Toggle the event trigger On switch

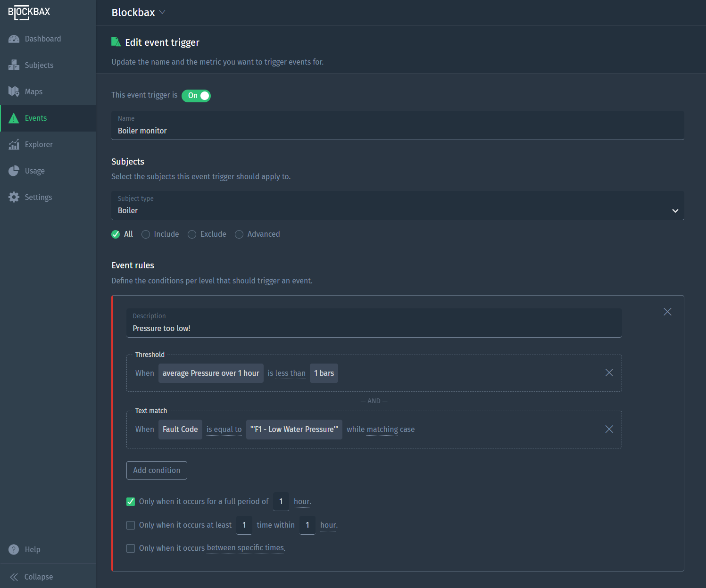196,96
